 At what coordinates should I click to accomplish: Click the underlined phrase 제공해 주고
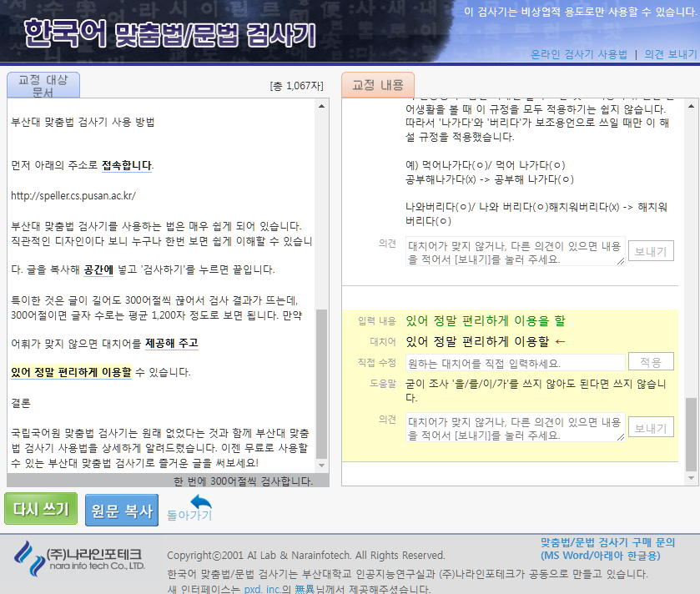172,343
